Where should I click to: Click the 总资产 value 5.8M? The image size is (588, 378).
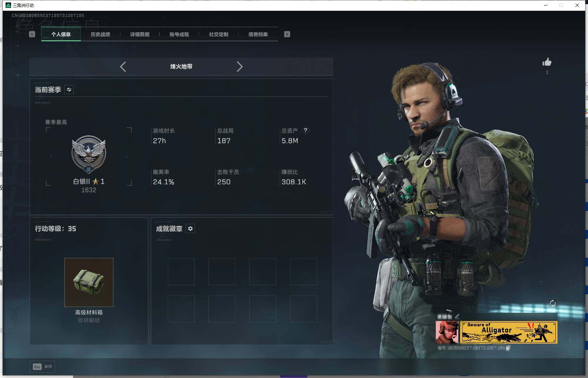tap(290, 141)
